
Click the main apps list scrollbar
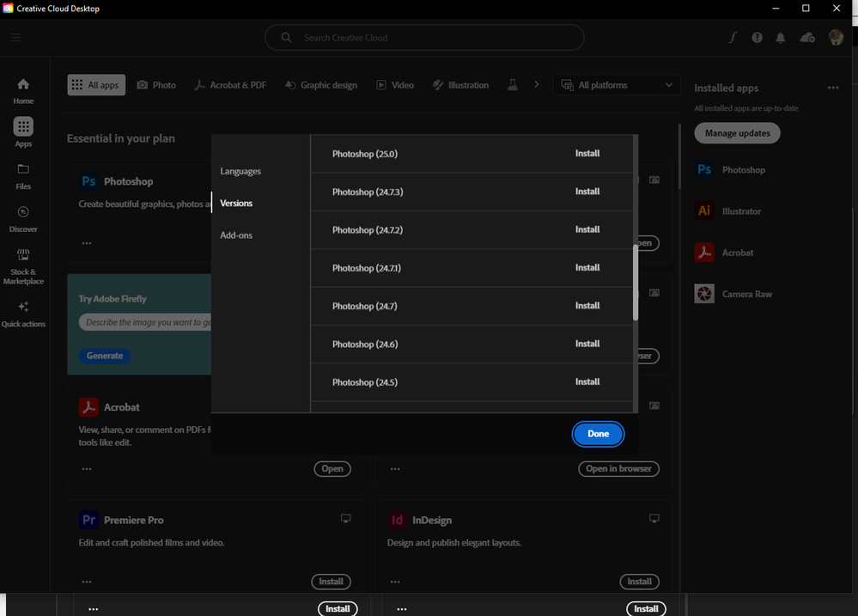tap(679, 156)
